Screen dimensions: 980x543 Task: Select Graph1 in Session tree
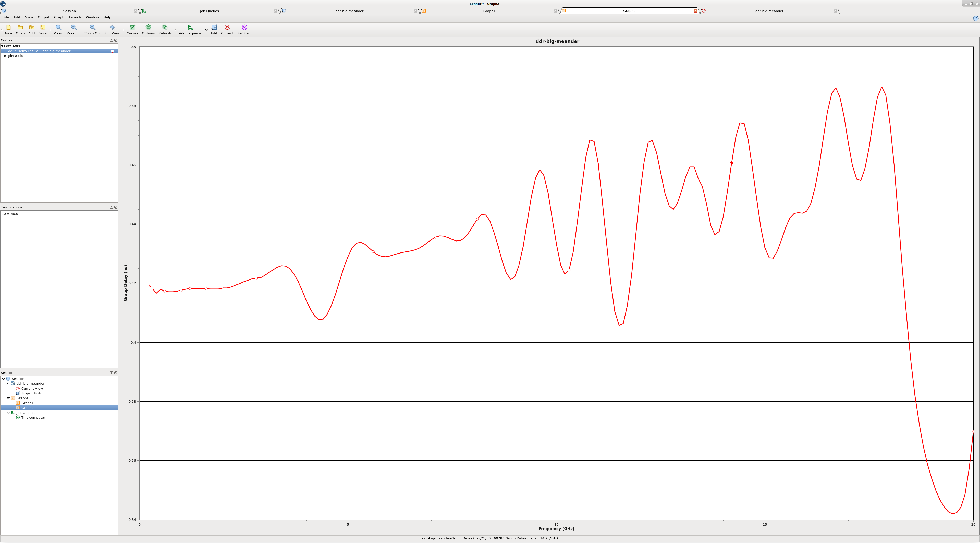[27, 403]
